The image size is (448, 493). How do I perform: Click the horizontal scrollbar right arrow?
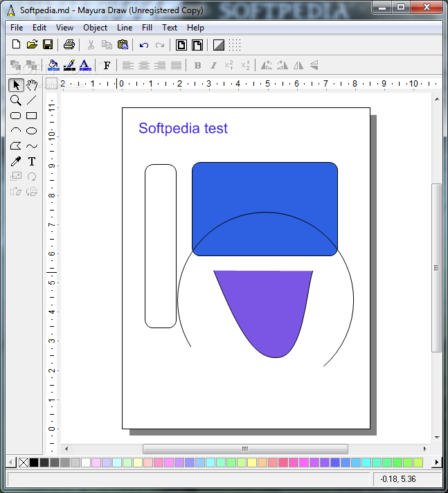[x=424, y=449]
